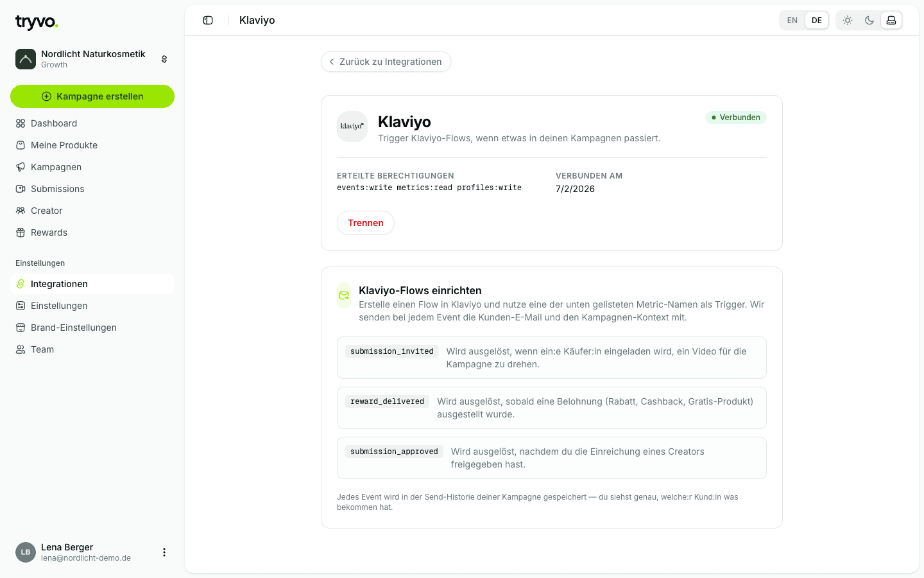Click the red Trennen button
The width and height of the screenshot is (924, 578).
(x=366, y=223)
